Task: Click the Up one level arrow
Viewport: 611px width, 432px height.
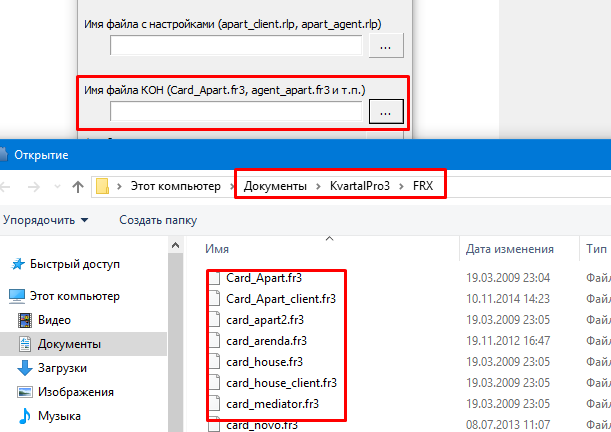Action: (78, 186)
